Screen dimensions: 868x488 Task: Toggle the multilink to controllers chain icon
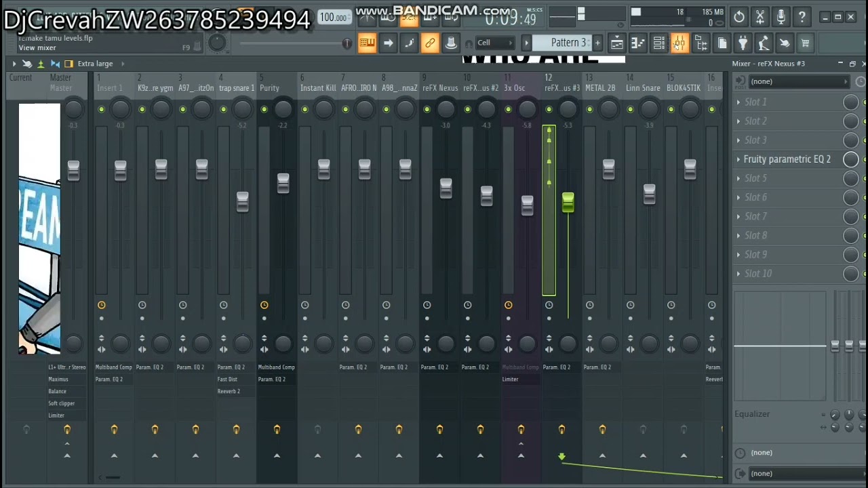430,43
